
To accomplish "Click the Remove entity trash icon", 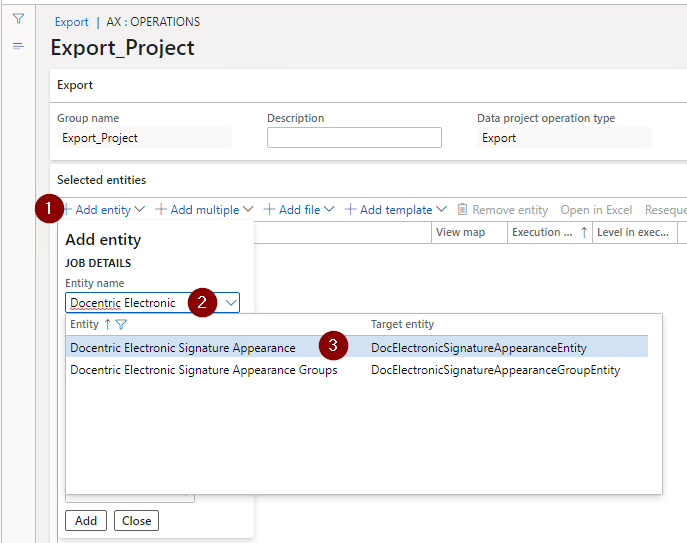I will tap(462, 209).
